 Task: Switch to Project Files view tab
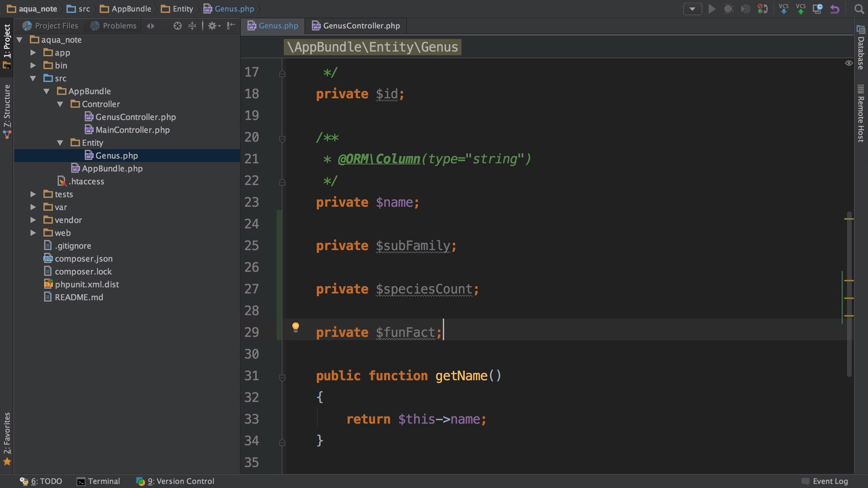(50, 26)
